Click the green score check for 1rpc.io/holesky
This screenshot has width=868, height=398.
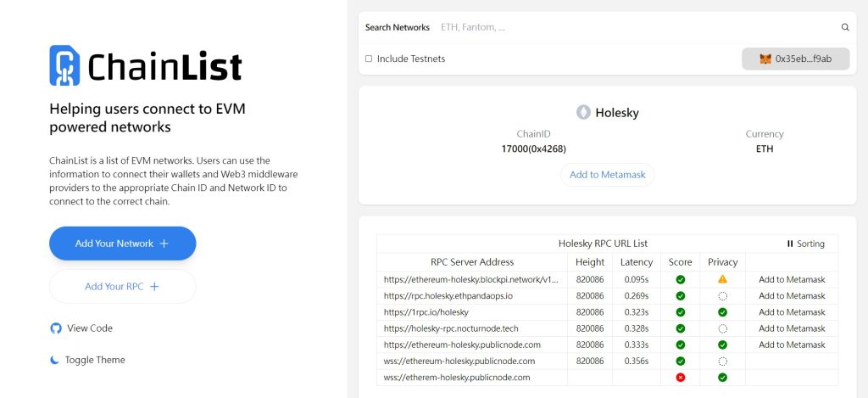coord(680,312)
